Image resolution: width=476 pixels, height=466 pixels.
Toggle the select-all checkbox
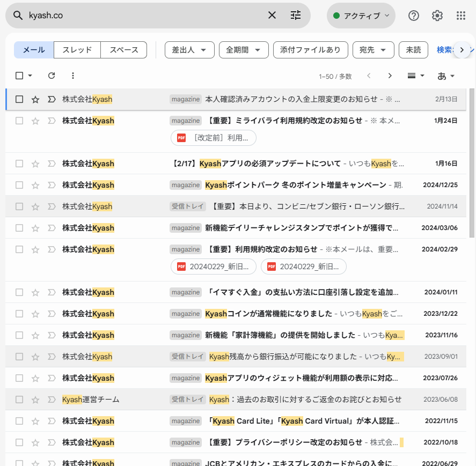point(19,76)
